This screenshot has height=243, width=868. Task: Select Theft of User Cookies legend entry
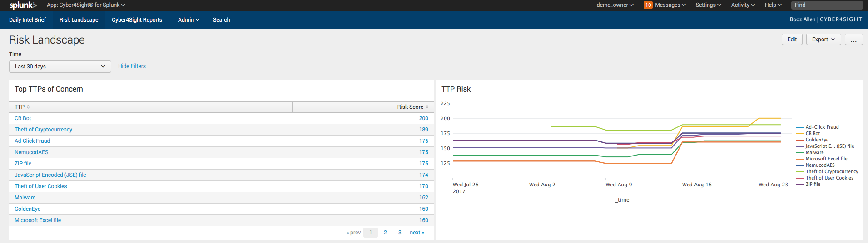[825, 178]
